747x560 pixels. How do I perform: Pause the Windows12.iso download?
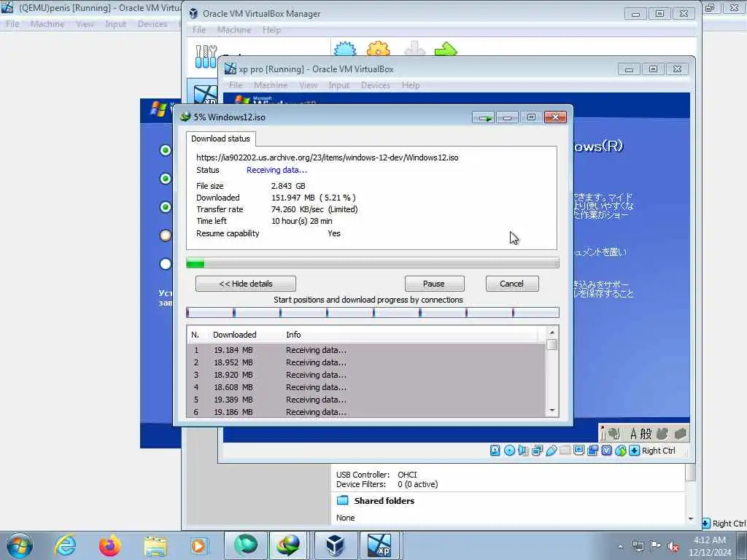pos(434,284)
